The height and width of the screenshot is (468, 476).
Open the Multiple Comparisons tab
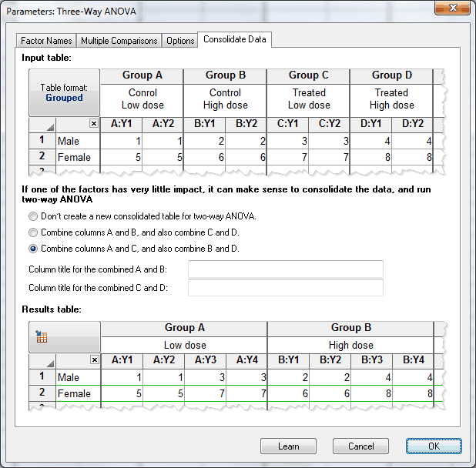click(119, 41)
